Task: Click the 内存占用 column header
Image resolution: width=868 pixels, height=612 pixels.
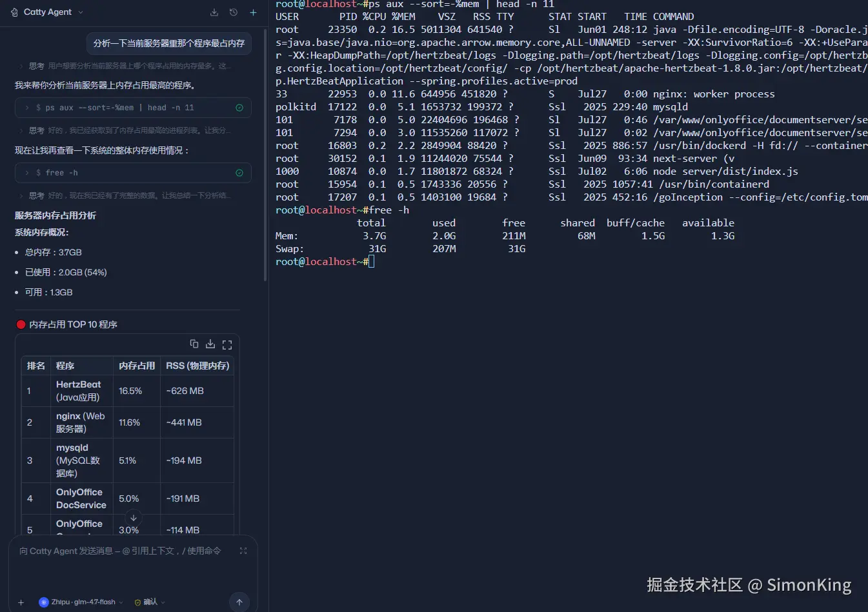Action: [137, 366]
